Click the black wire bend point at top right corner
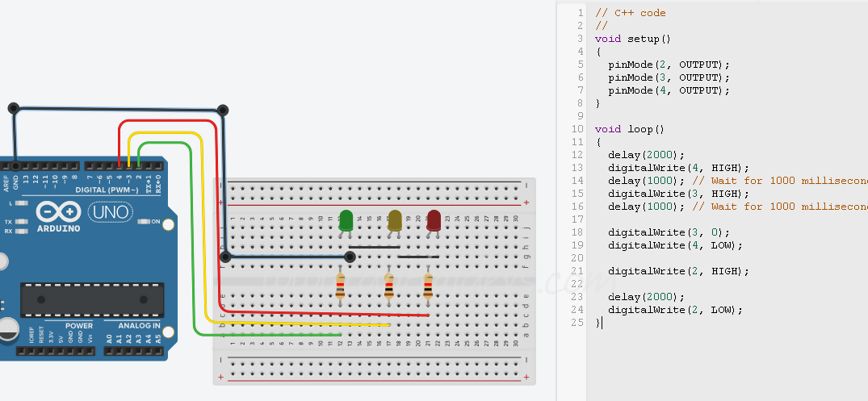This screenshot has height=401, width=868. (x=223, y=110)
